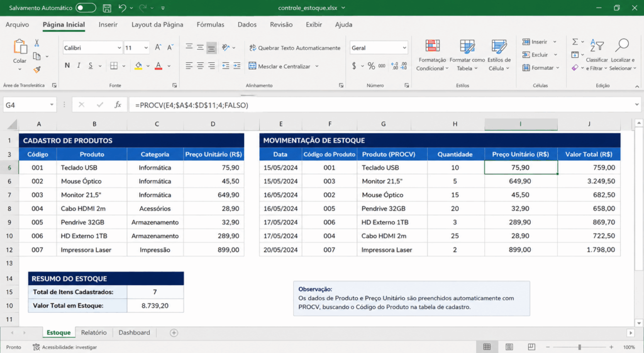This screenshot has width=644, height=353.
Task: Activate the Format Painter brush
Action: [x=37, y=70]
